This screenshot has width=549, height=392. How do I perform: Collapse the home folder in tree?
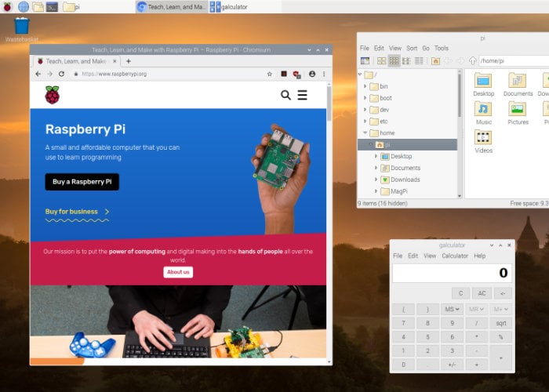click(365, 133)
